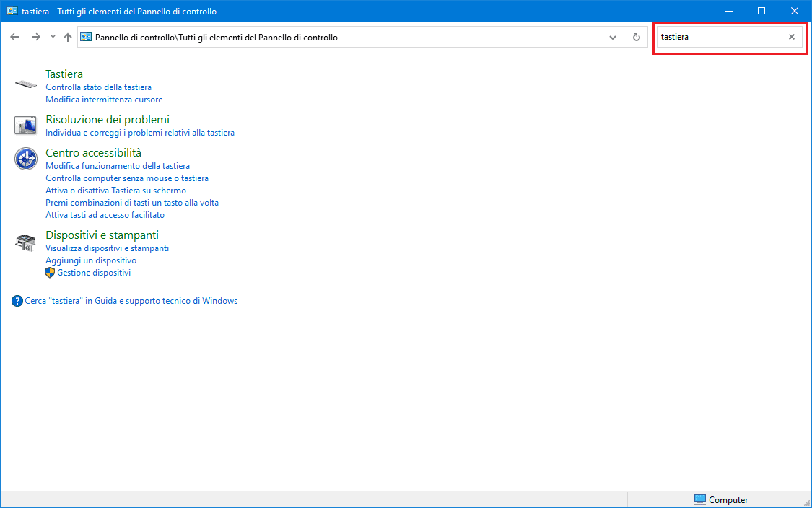812x508 pixels.
Task: Open Controlla stato della tastiera
Action: tap(98, 87)
